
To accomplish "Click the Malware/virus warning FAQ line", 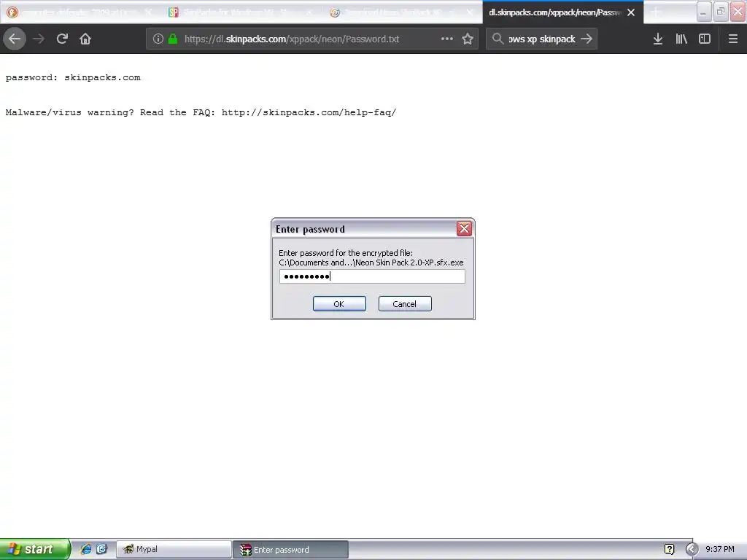I will [x=201, y=112].
